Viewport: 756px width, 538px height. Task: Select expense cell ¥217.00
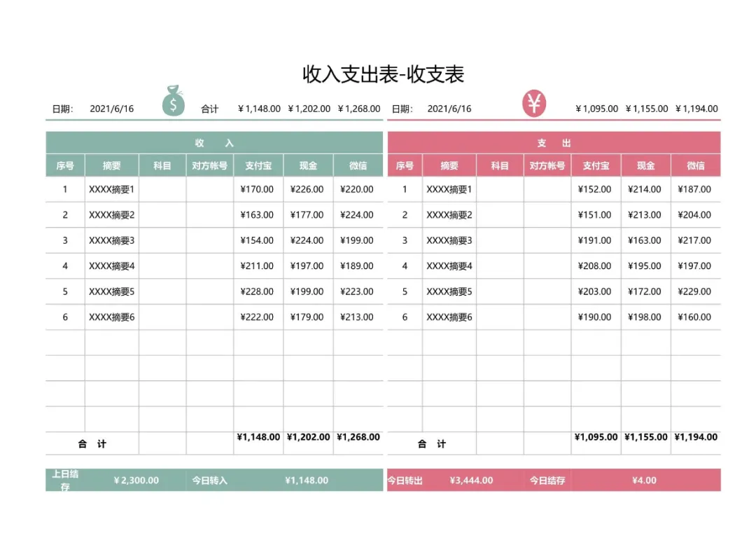click(694, 240)
